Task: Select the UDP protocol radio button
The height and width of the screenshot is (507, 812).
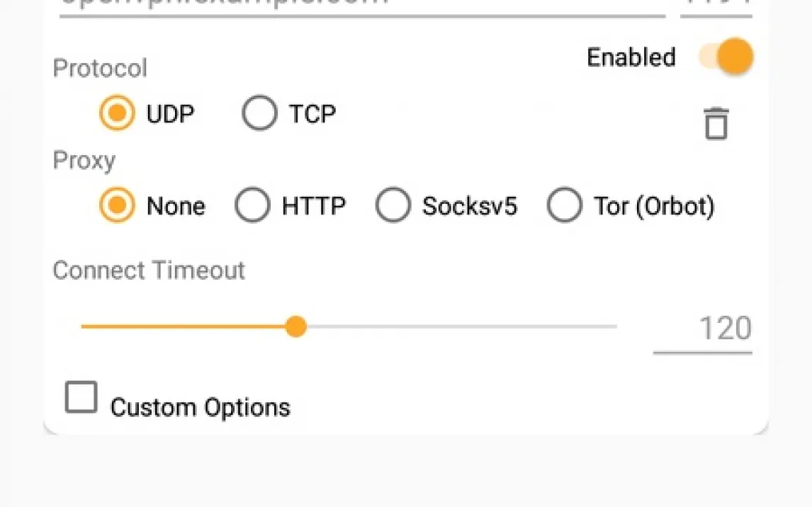Action: tap(117, 113)
